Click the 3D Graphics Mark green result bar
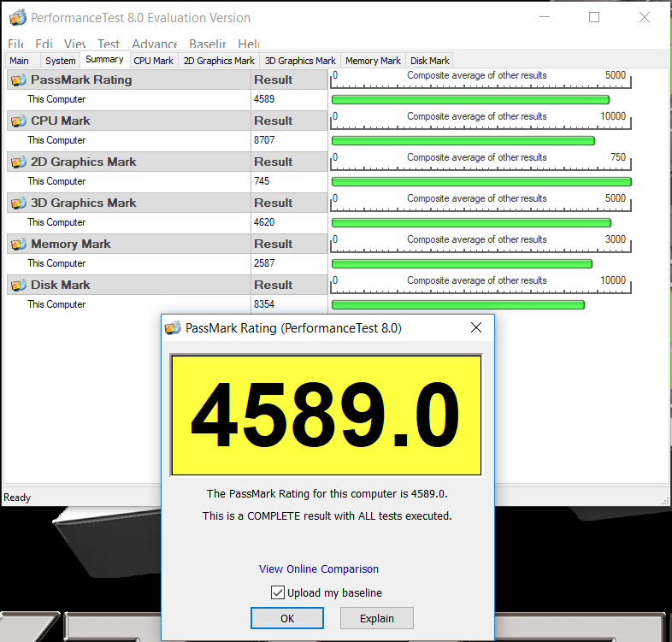This screenshot has width=672, height=642. tap(471, 223)
